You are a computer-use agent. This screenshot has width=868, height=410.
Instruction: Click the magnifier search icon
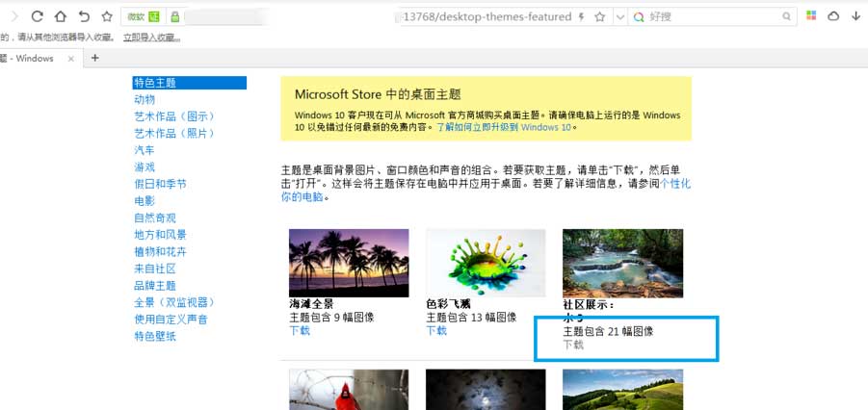(787, 17)
